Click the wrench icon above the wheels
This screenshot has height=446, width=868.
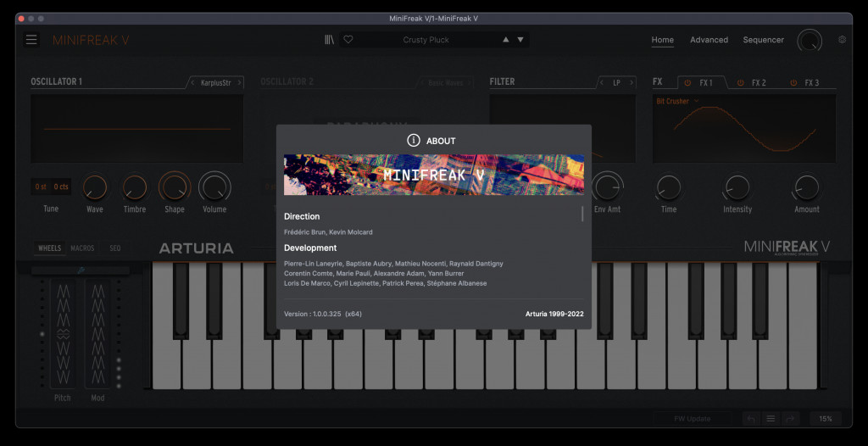(x=81, y=271)
